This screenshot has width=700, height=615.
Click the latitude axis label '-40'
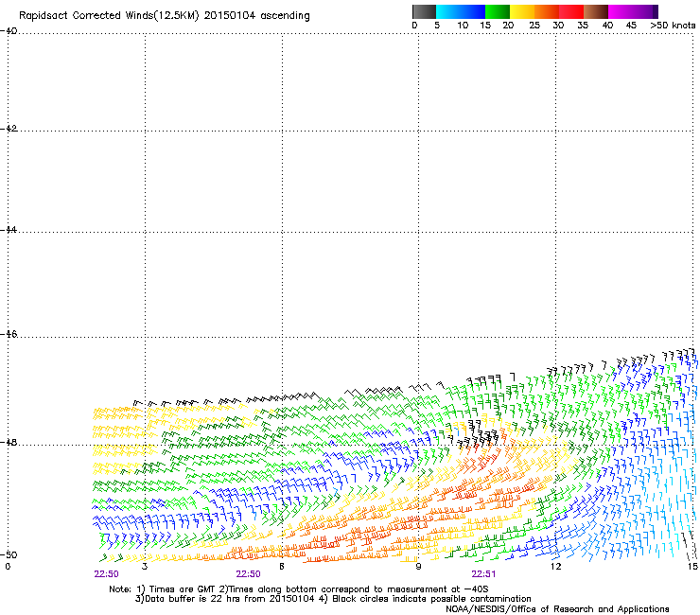(x=9, y=31)
